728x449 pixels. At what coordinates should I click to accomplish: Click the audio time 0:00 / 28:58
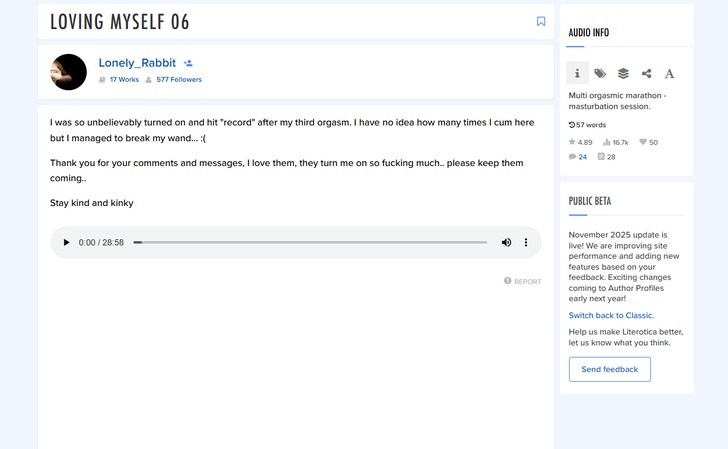tap(101, 242)
